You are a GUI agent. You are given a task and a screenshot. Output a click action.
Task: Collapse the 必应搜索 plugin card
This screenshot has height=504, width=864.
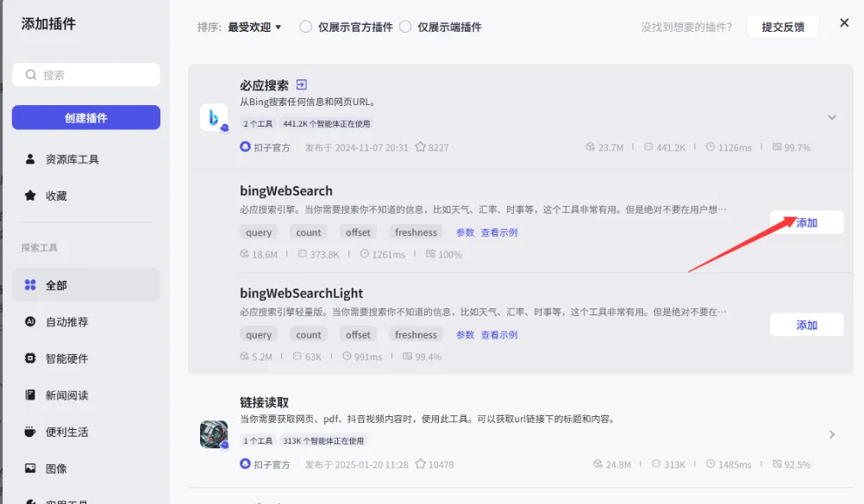click(832, 117)
